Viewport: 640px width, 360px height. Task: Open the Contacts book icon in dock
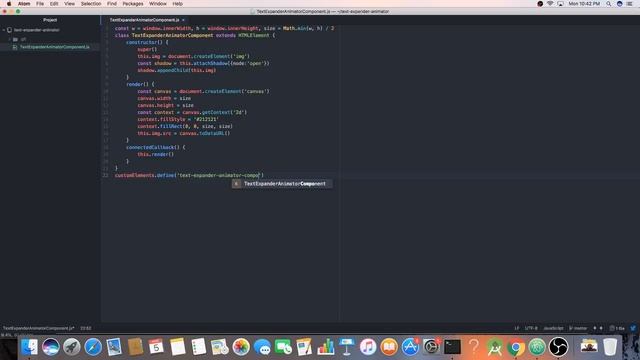point(136,347)
